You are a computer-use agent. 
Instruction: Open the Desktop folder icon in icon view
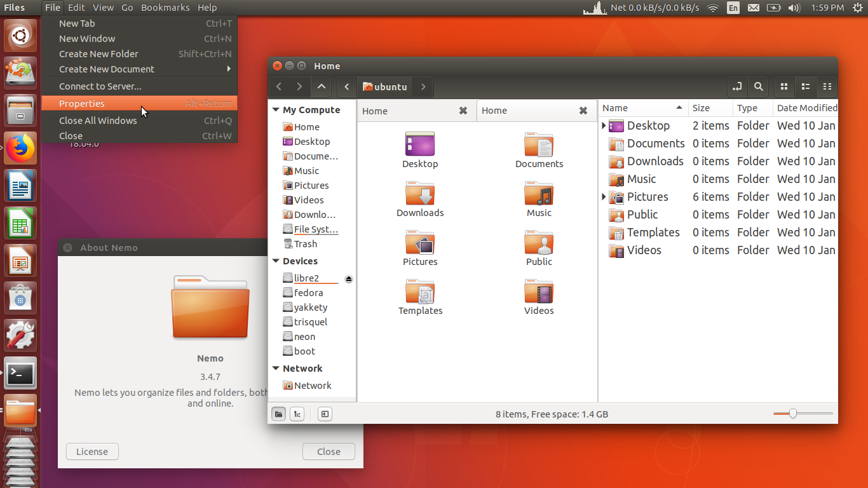[420, 151]
